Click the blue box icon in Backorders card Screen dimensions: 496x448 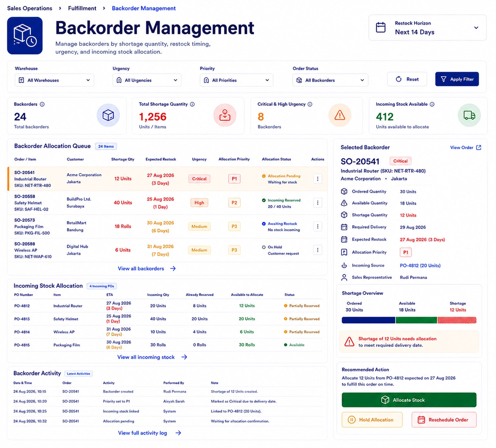[x=108, y=115]
